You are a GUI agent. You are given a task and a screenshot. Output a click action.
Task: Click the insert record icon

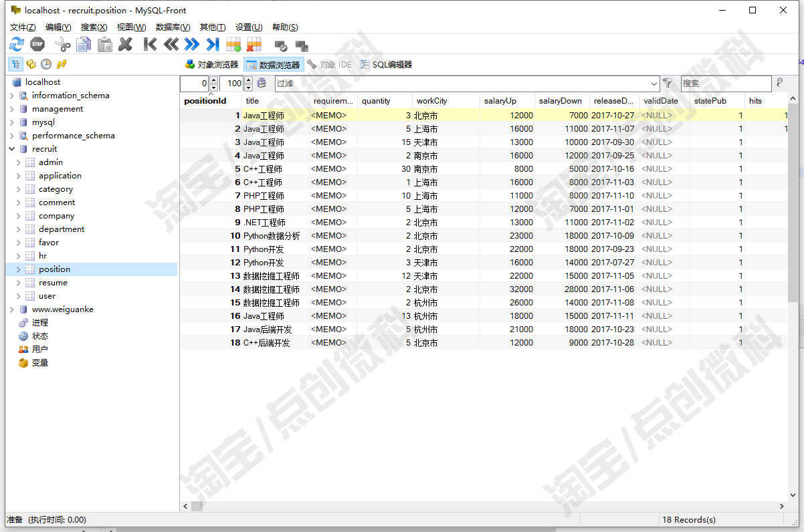[x=233, y=44]
